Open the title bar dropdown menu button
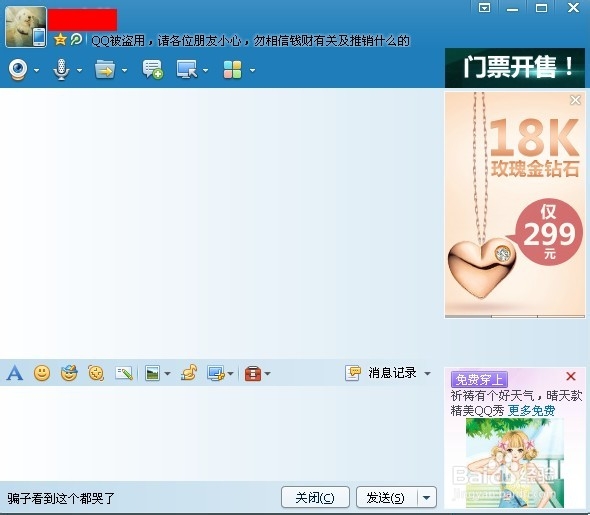The width and height of the screenshot is (590, 515). [484, 8]
